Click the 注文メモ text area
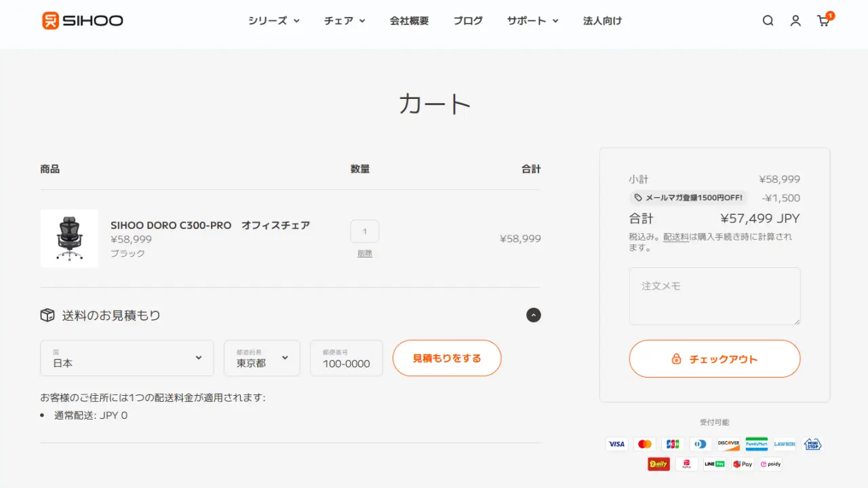 (x=715, y=296)
